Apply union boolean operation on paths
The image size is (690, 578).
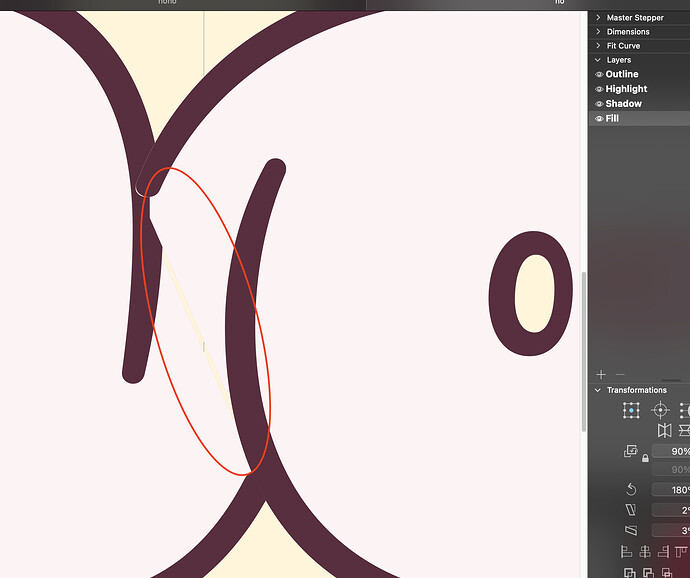(630, 573)
